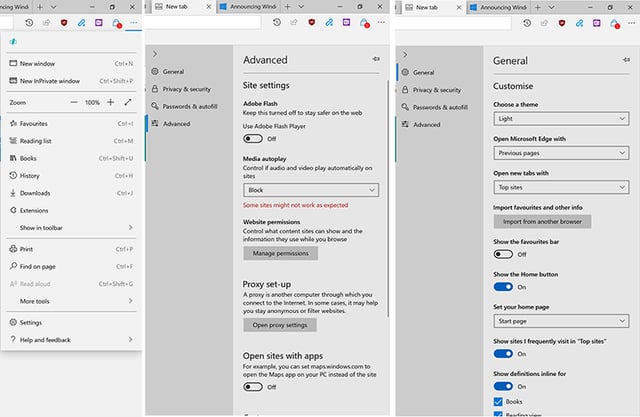Turn off Show the Home button switch
This screenshot has height=417, width=640.
tap(503, 287)
